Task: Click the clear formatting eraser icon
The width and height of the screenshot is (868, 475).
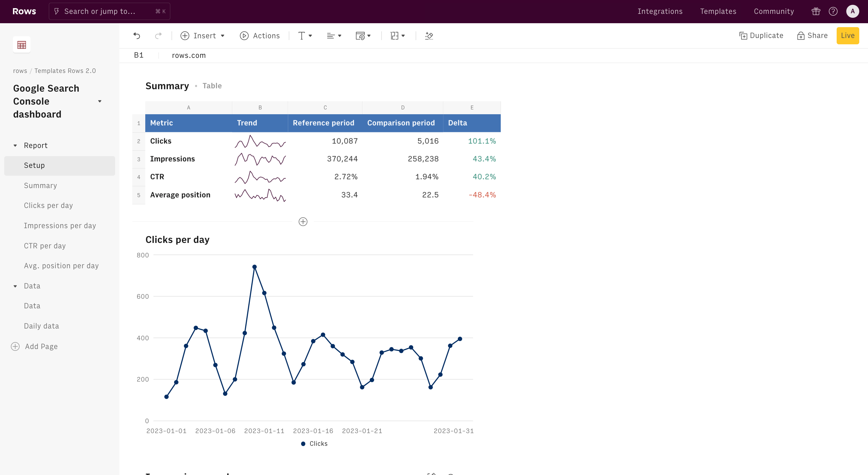Action: coord(429,36)
